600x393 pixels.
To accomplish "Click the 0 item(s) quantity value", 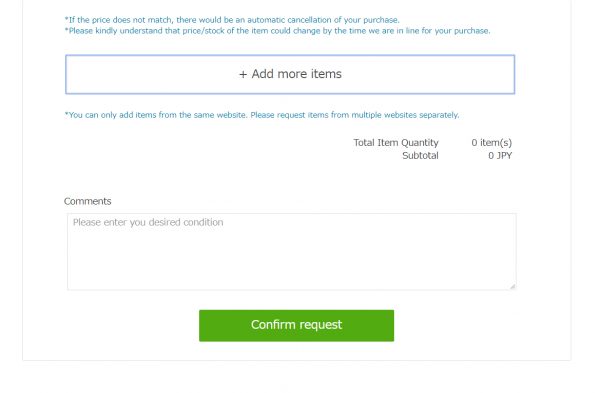I will [x=491, y=143].
